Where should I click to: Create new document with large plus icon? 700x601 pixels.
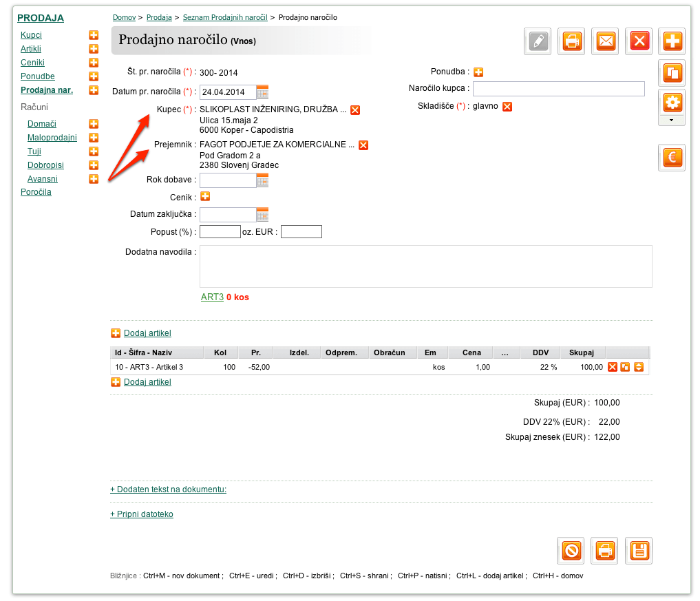[672, 41]
